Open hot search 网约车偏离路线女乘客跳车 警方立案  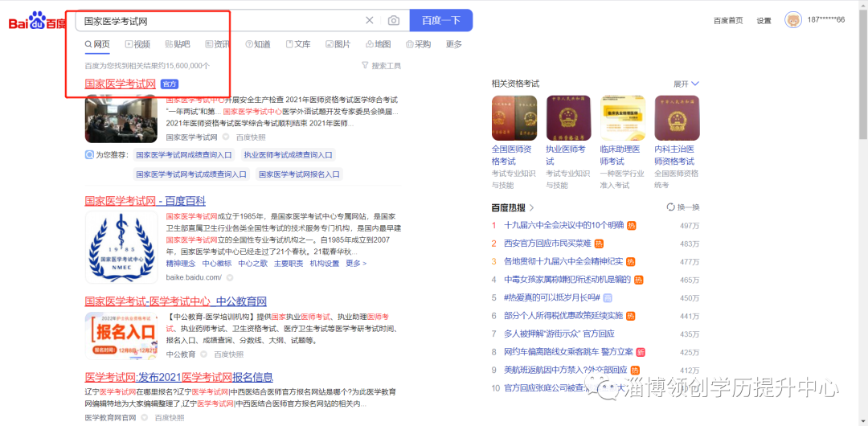coord(569,352)
